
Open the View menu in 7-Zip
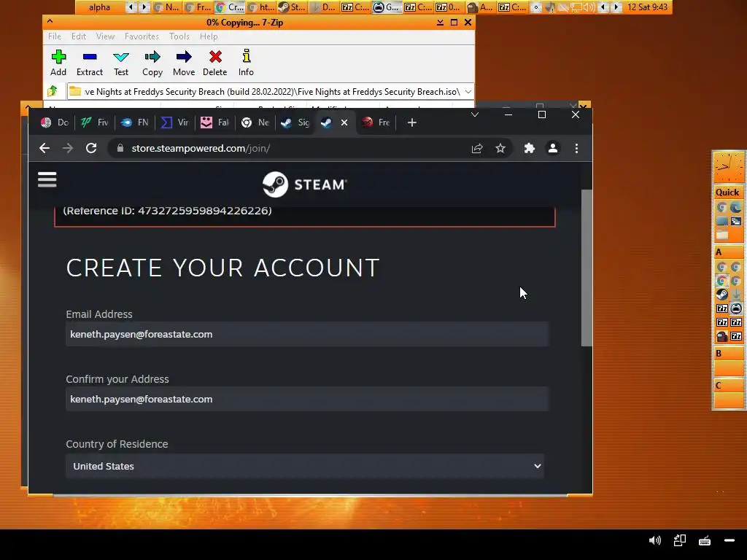pos(105,36)
